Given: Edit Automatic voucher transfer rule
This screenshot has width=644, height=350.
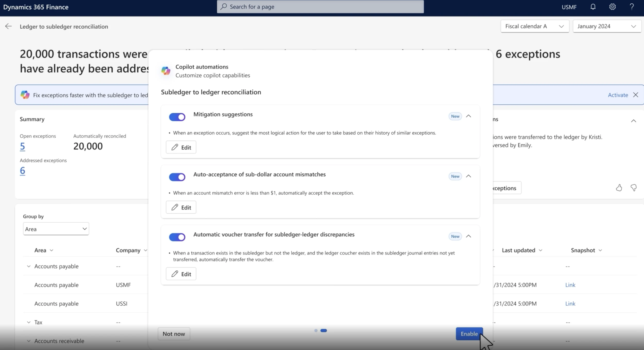Looking at the screenshot, I should (x=181, y=274).
